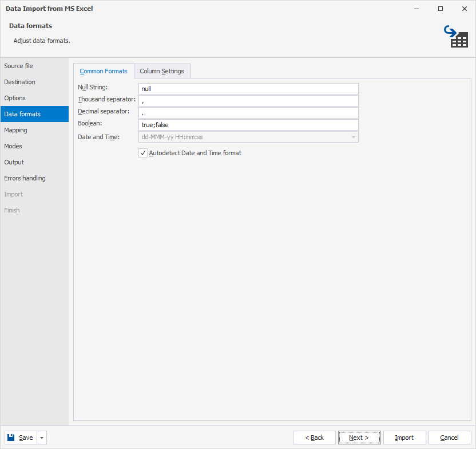Close the Data Import window

coord(465,9)
